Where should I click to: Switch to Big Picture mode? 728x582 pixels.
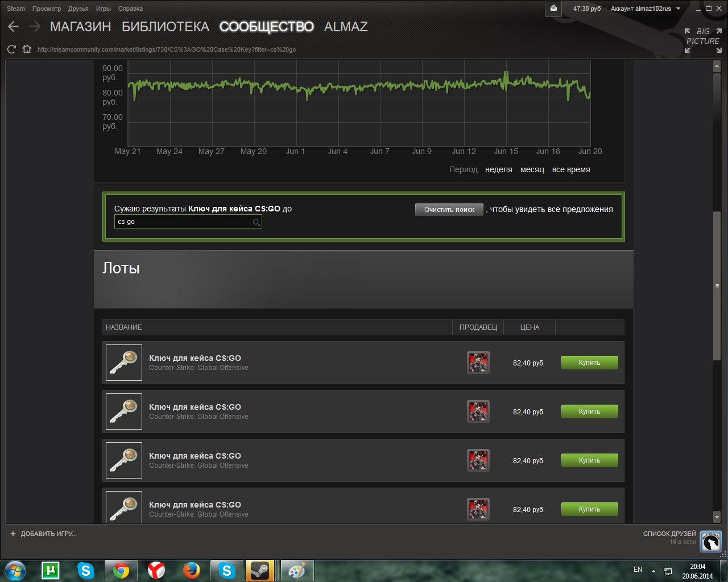(x=703, y=40)
